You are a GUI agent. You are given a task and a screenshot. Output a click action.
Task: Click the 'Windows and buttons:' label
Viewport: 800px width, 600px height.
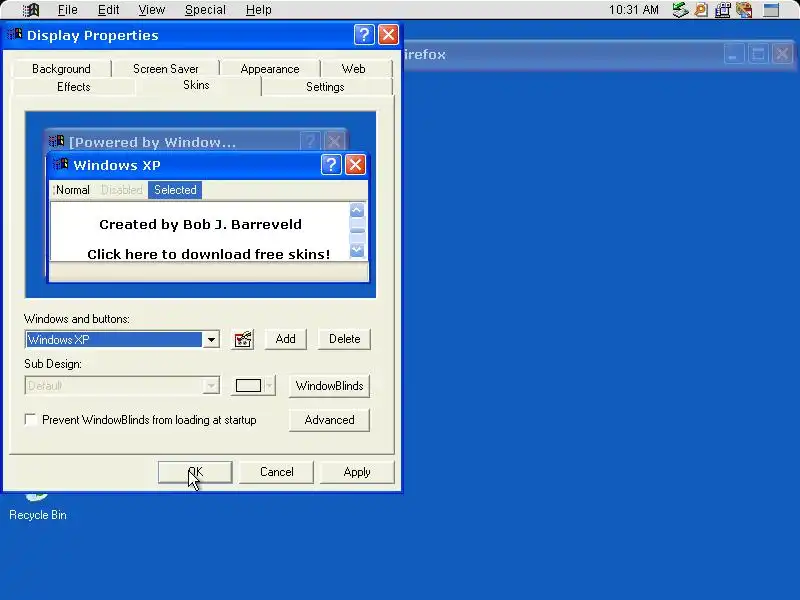click(x=77, y=319)
